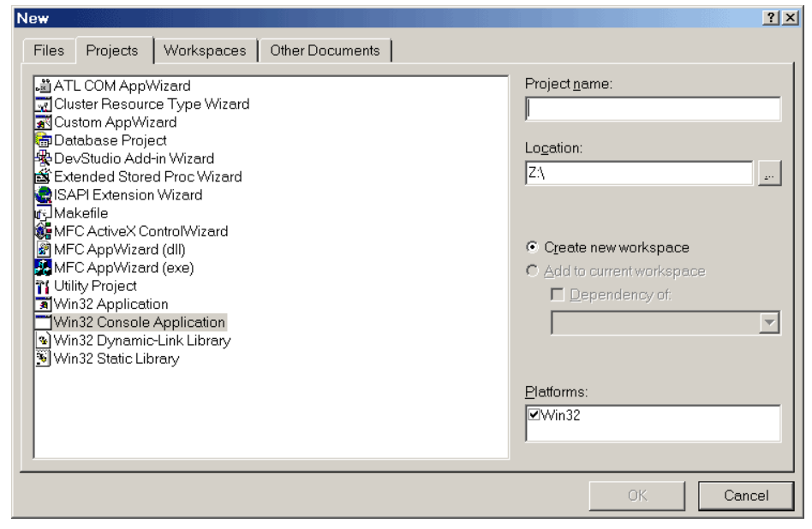This screenshot has width=812, height=529.
Task: Select the ATL COM AppWizard icon
Action: pyautogui.click(x=44, y=86)
